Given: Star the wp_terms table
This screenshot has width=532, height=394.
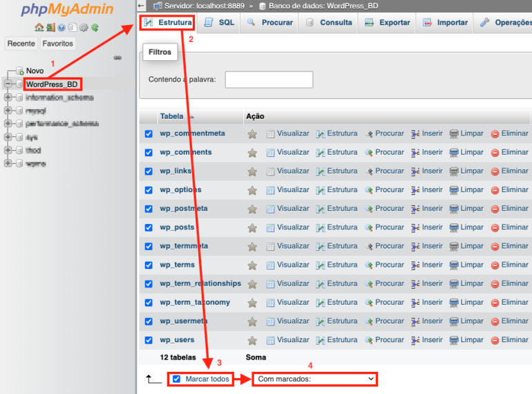Looking at the screenshot, I should click(252, 265).
